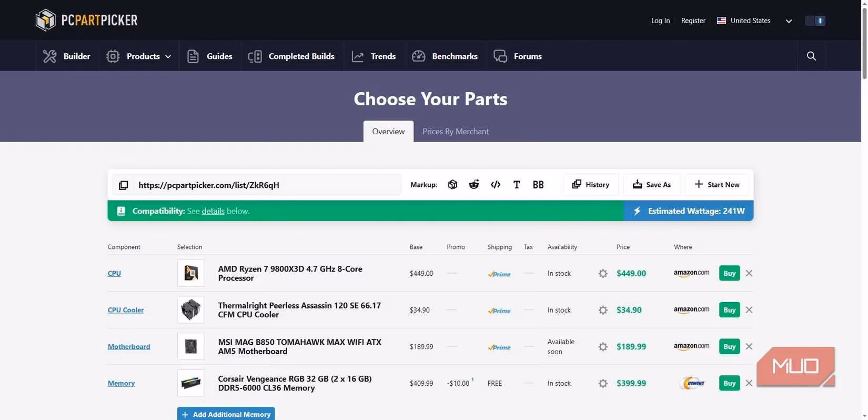The width and height of the screenshot is (868, 420).
Task: Open price settings gear for CPU row
Action: 603,274
